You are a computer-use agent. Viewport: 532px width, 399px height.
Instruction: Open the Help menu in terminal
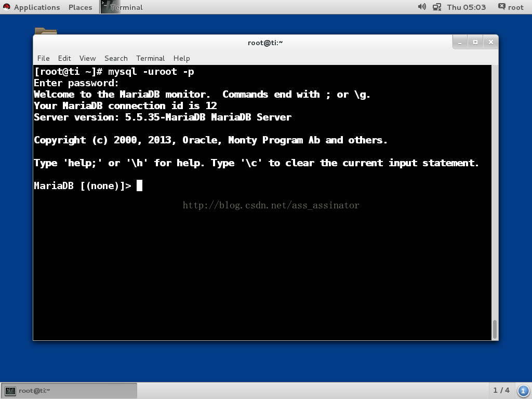[181, 58]
